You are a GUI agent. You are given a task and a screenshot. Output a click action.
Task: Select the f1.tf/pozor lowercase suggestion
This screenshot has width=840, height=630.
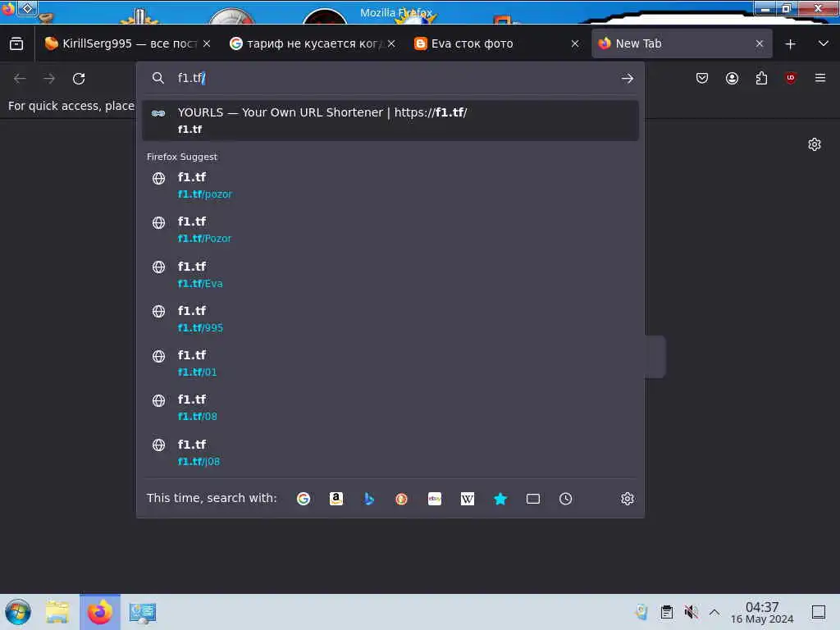390,185
